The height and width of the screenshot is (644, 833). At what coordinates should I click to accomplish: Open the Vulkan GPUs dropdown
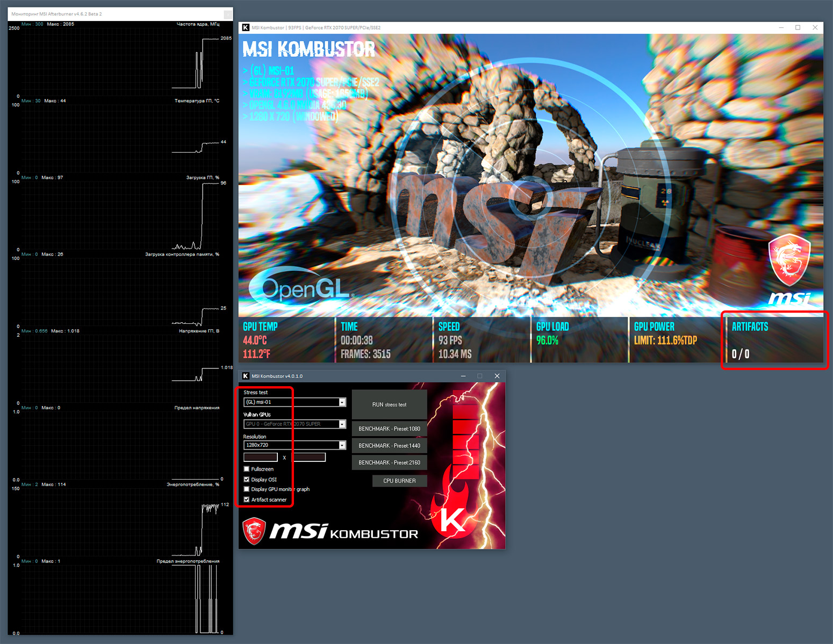pos(295,424)
